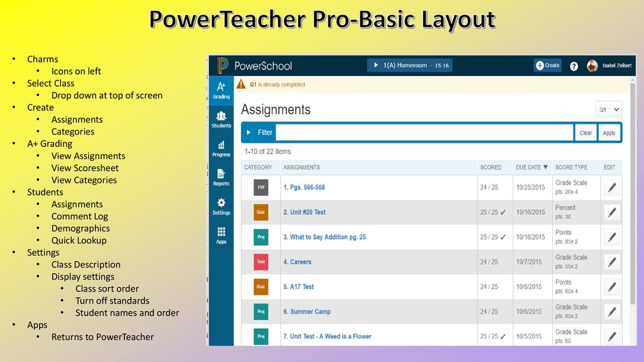Viewport: 644px width, 362px height.
Task: Click the Quiz badge for A17 Test
Action: click(261, 287)
